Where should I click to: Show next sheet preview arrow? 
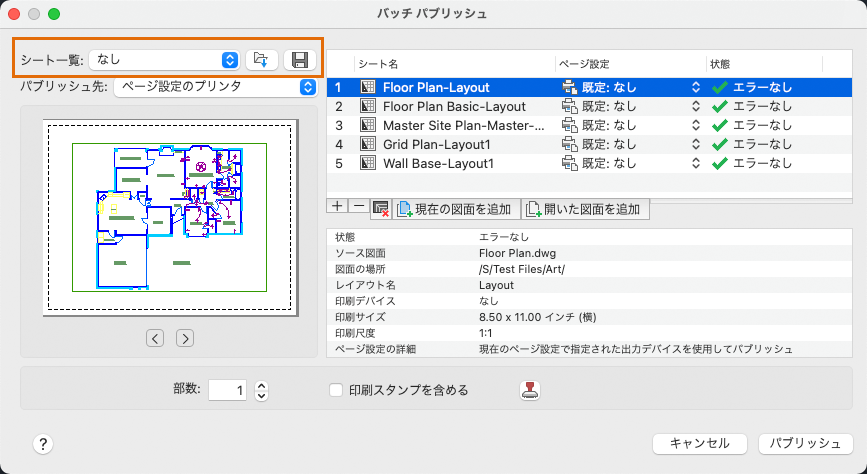click(185, 338)
